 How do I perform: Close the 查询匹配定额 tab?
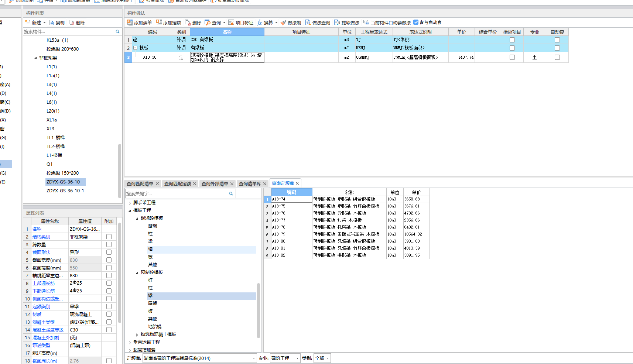point(195,183)
